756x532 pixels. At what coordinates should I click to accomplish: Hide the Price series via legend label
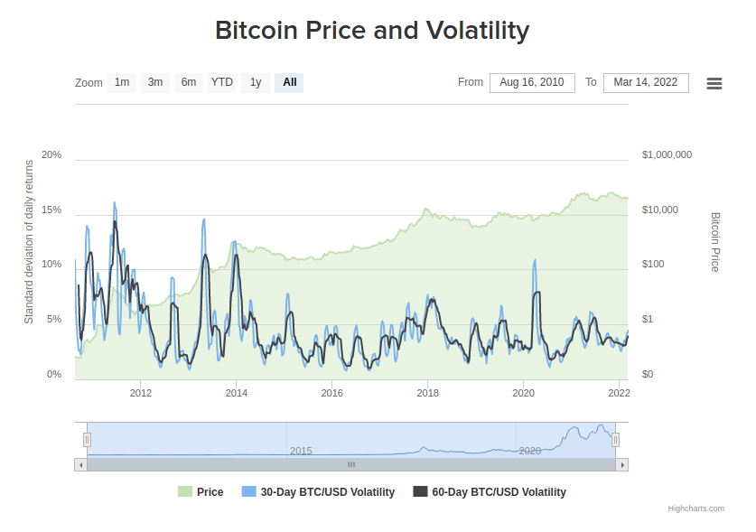tap(210, 492)
